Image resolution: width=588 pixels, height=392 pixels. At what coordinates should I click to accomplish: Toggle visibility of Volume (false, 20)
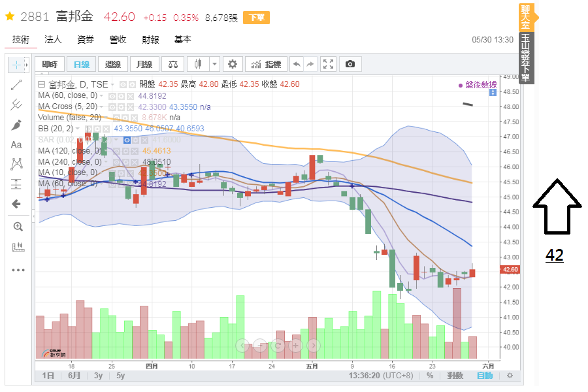[117, 118]
